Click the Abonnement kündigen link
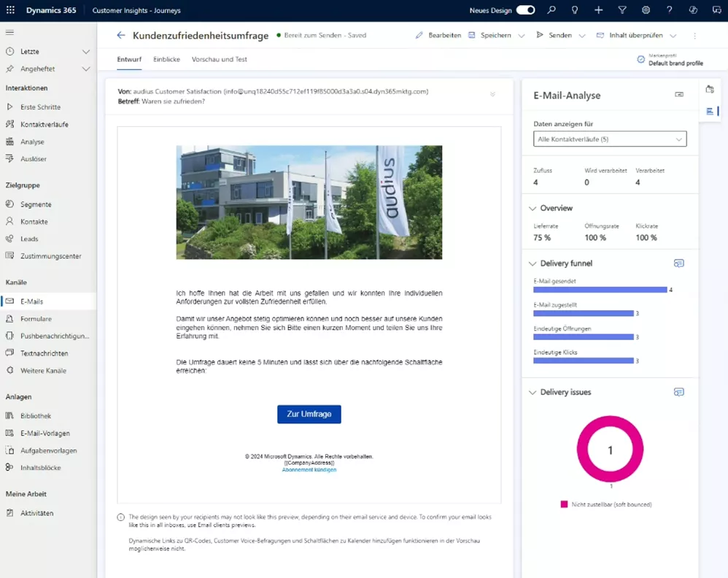Viewport: 728px width, 578px height. (309, 471)
